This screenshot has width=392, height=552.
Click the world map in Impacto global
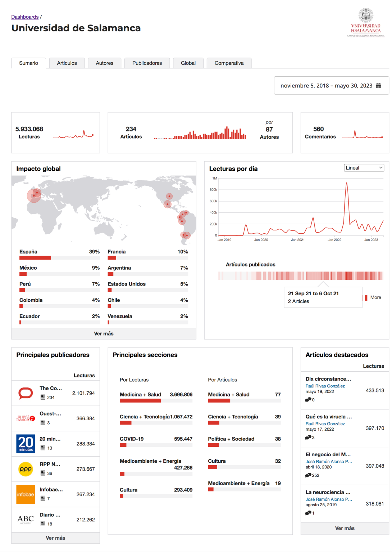pos(104,210)
